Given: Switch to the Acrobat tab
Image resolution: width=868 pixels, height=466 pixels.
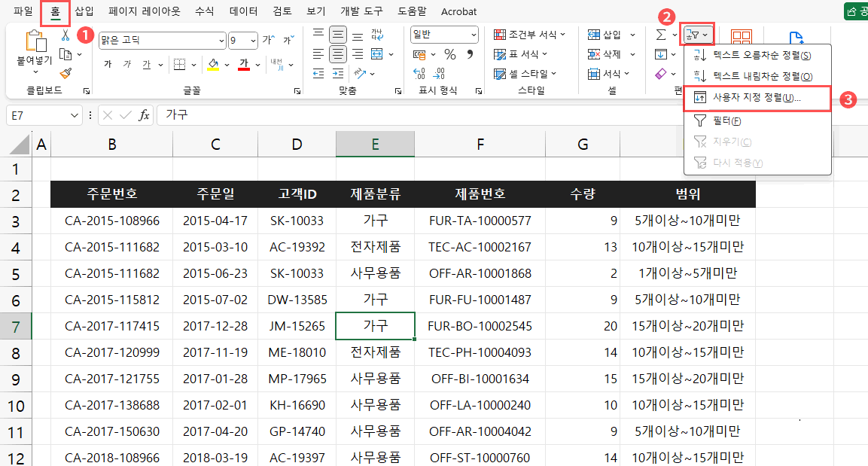Looking at the screenshot, I should pyautogui.click(x=459, y=11).
